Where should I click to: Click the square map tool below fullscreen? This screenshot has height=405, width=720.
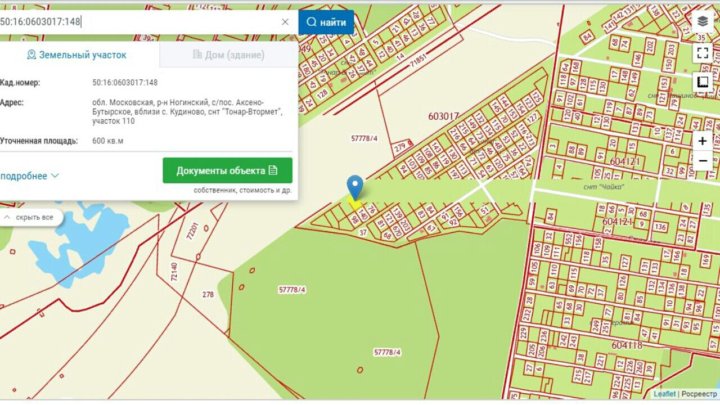click(703, 81)
